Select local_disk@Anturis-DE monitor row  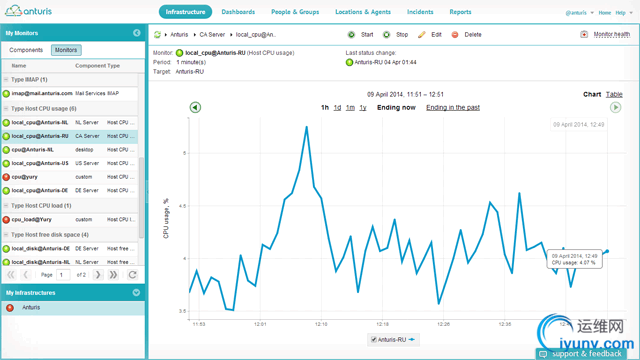69,249
